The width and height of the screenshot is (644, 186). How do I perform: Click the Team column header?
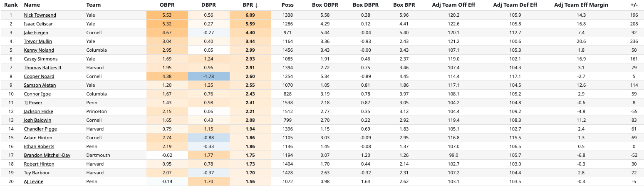[93, 5]
